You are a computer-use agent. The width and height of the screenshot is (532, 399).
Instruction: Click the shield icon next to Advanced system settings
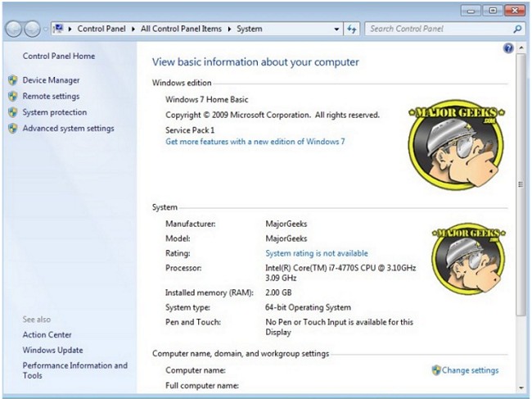(x=13, y=129)
